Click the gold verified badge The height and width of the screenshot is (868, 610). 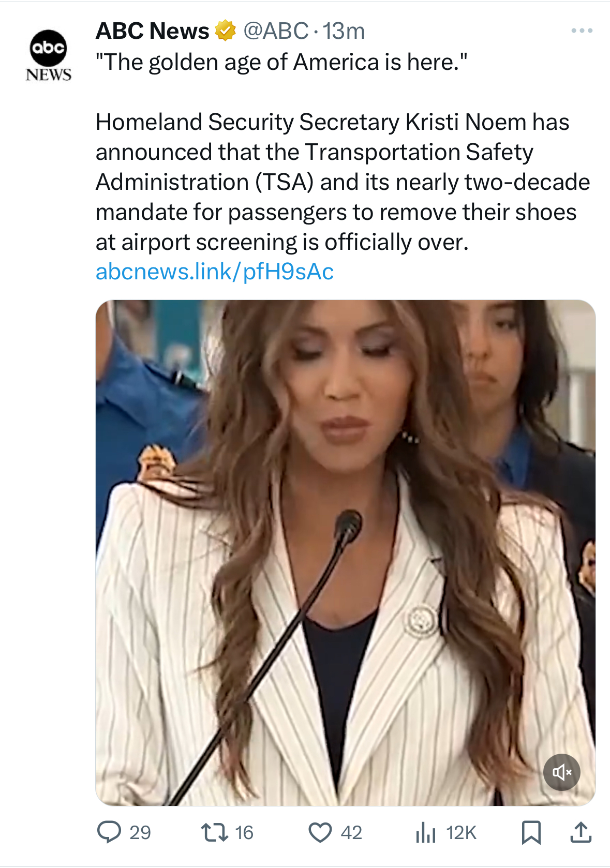[x=226, y=31]
